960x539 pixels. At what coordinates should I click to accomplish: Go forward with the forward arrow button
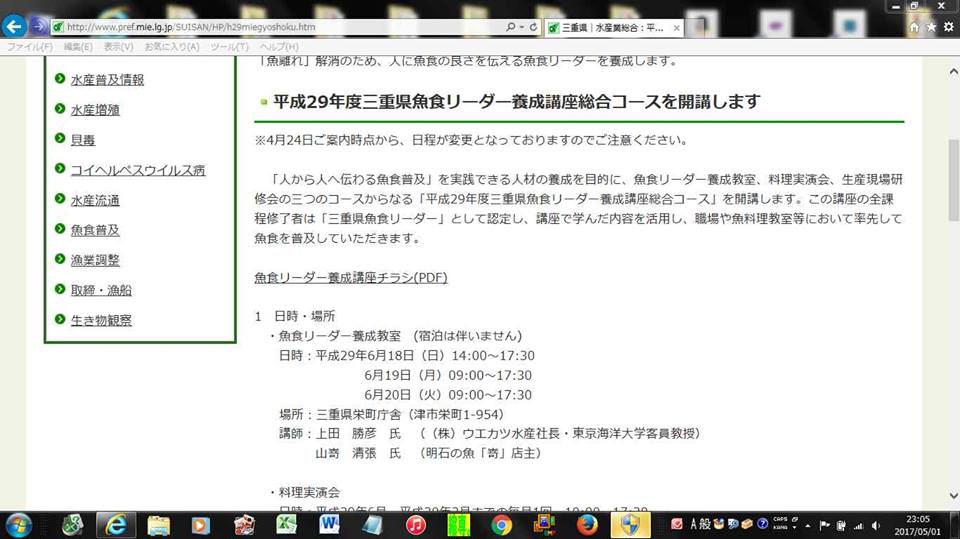(38, 26)
